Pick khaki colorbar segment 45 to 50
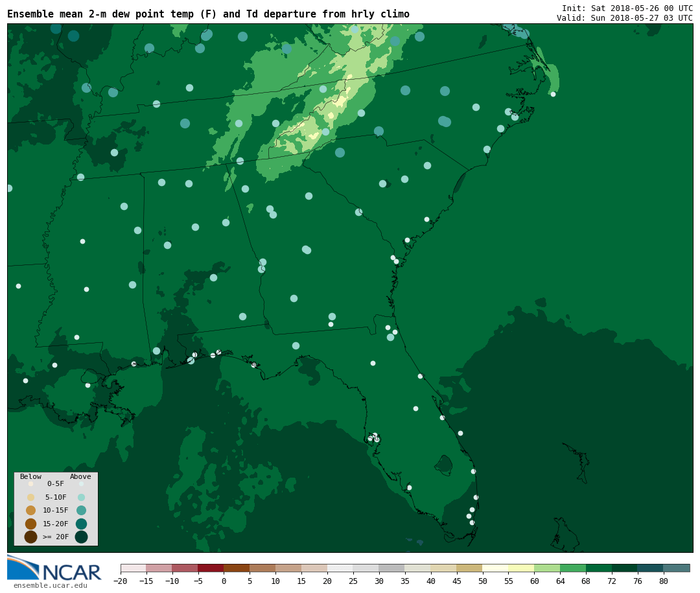700x593 pixels. (x=470, y=568)
